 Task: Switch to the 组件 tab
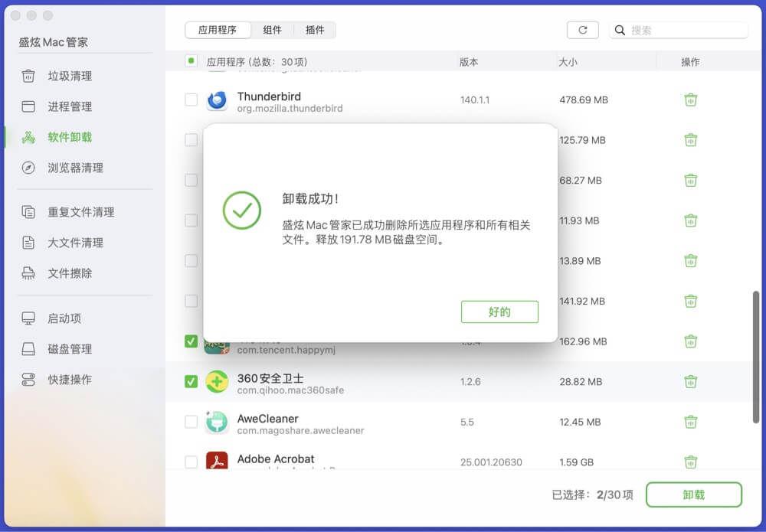[x=273, y=30]
